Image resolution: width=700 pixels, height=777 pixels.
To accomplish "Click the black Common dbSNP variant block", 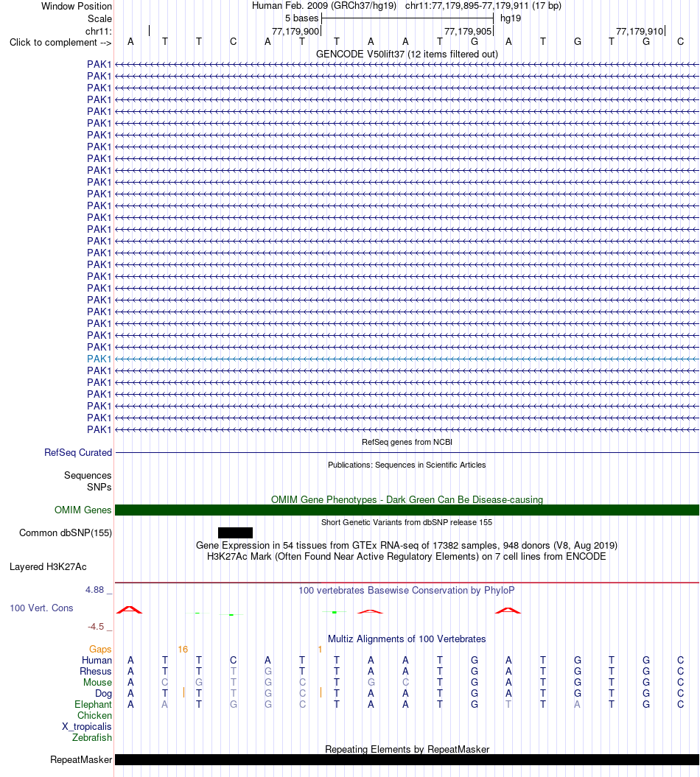I will pyautogui.click(x=236, y=532).
